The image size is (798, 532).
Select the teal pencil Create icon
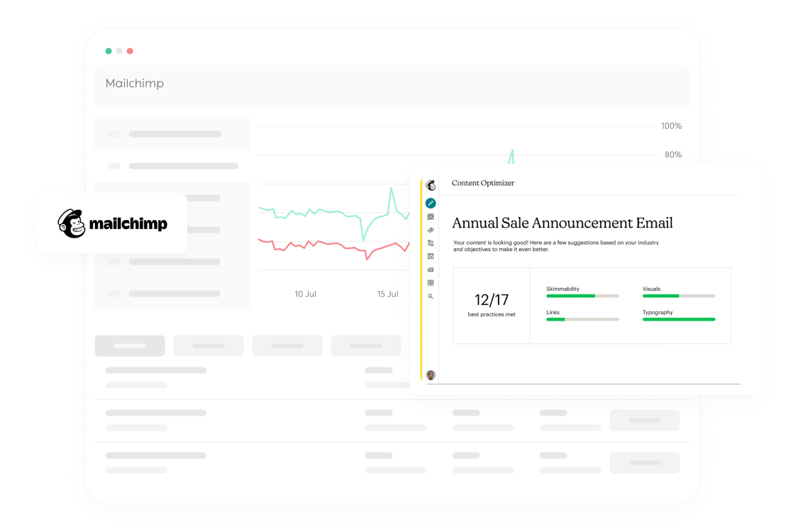[x=431, y=203]
